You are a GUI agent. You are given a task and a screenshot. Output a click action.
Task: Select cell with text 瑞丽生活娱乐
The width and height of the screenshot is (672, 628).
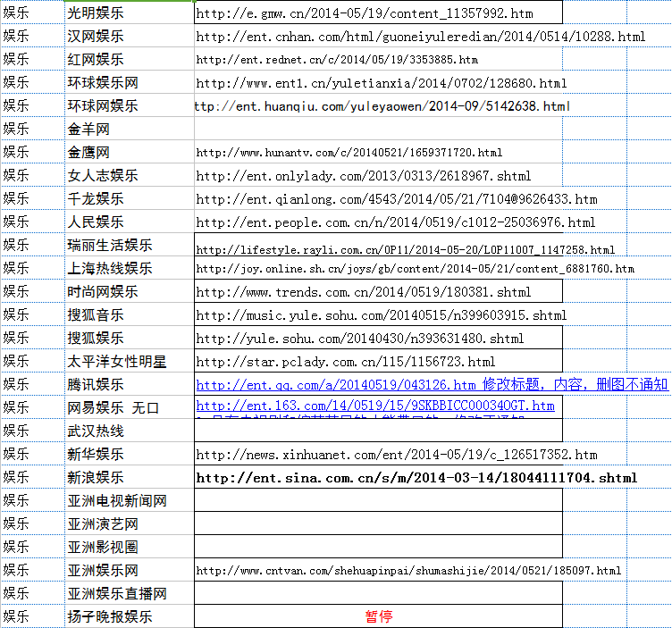pos(130,245)
